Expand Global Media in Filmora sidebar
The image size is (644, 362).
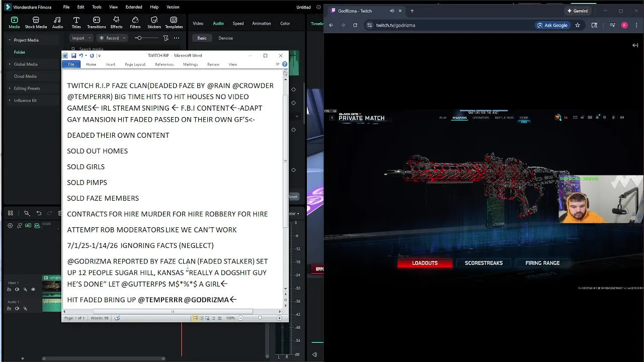click(x=10, y=64)
